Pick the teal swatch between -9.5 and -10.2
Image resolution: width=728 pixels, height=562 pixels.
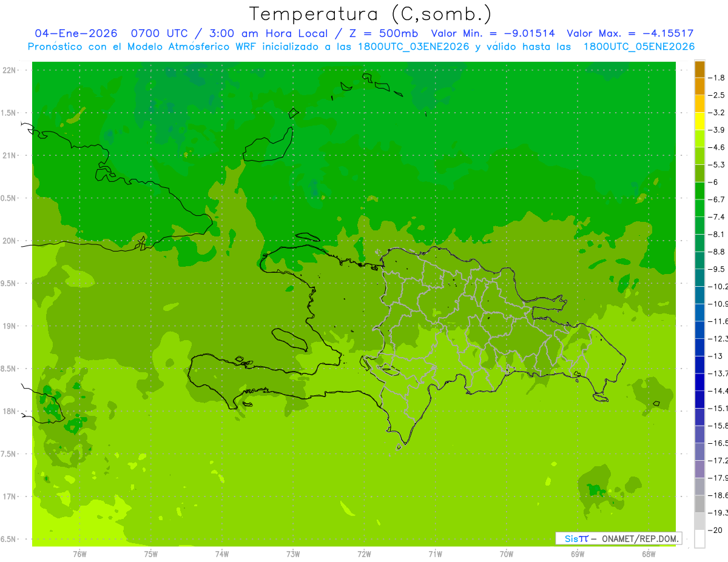(x=699, y=278)
